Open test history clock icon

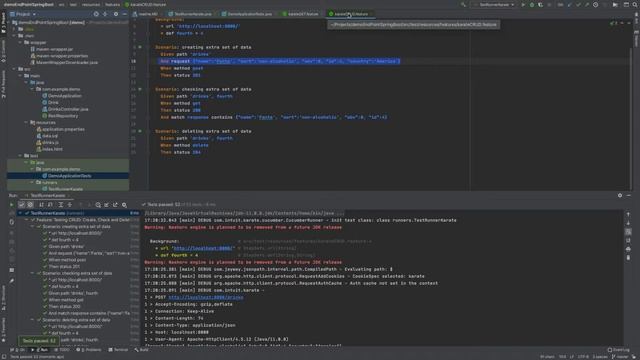click(x=98, y=205)
